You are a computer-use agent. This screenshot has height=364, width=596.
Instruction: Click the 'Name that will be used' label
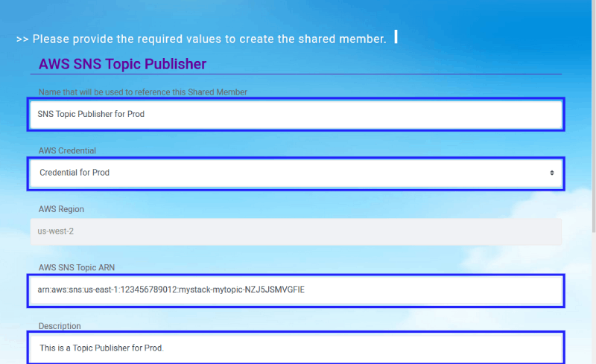pyautogui.click(x=142, y=92)
